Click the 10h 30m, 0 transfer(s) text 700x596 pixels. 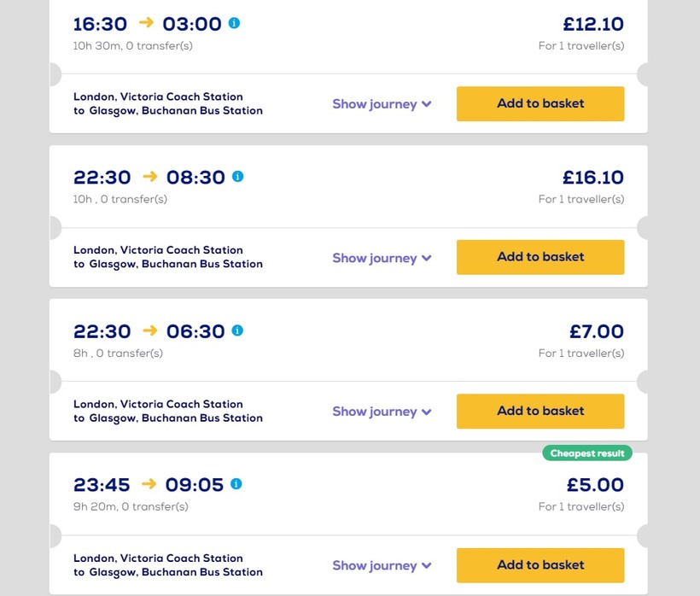click(x=132, y=45)
